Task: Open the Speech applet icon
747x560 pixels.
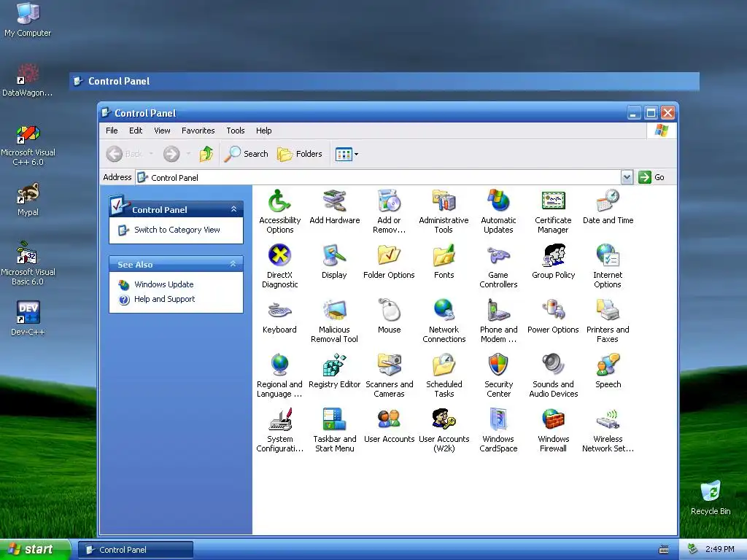Action: pos(608,365)
